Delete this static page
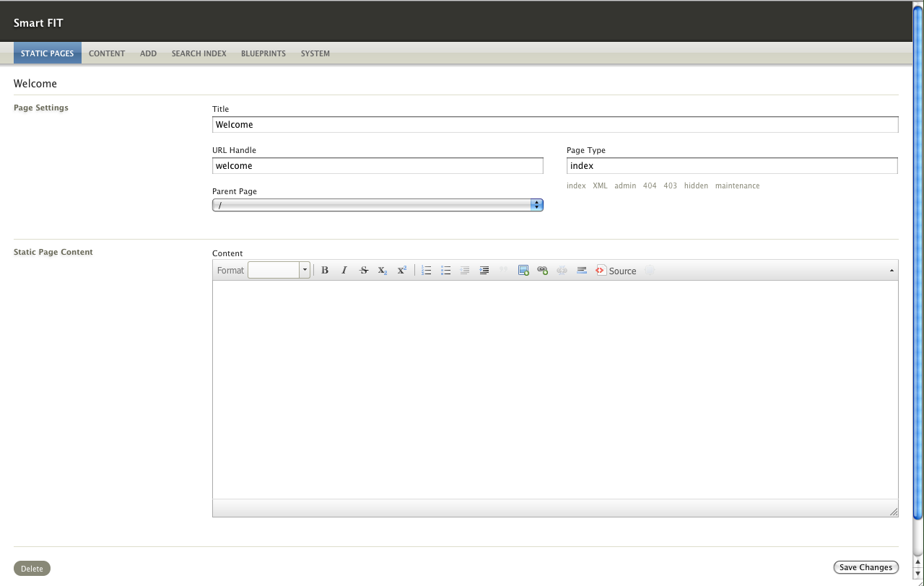 [32, 568]
